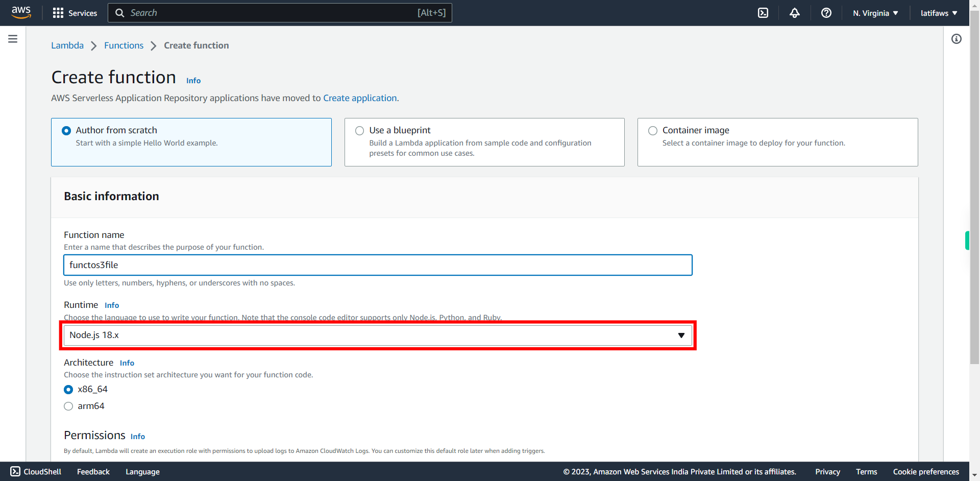Open Cookie preferences

[x=926, y=472]
